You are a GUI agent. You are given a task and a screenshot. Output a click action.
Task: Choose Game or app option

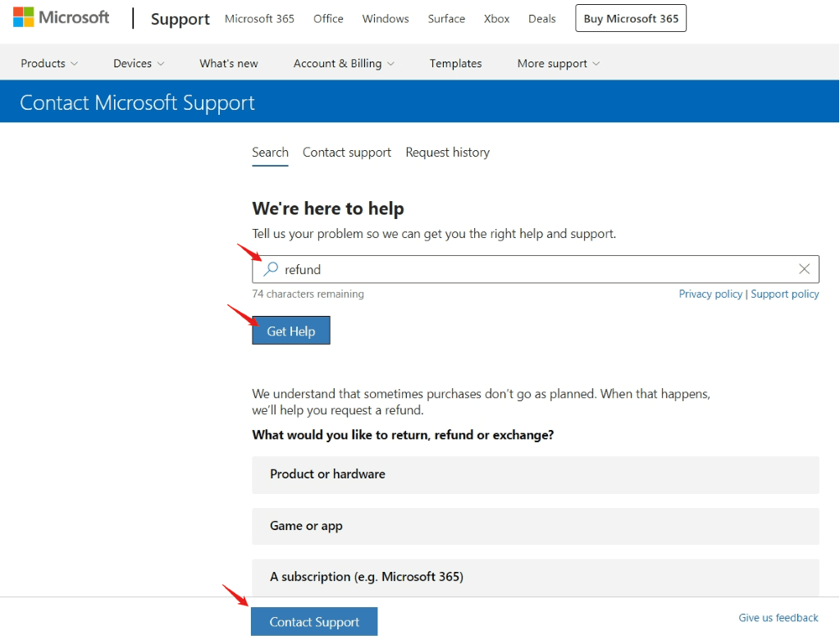(x=535, y=526)
